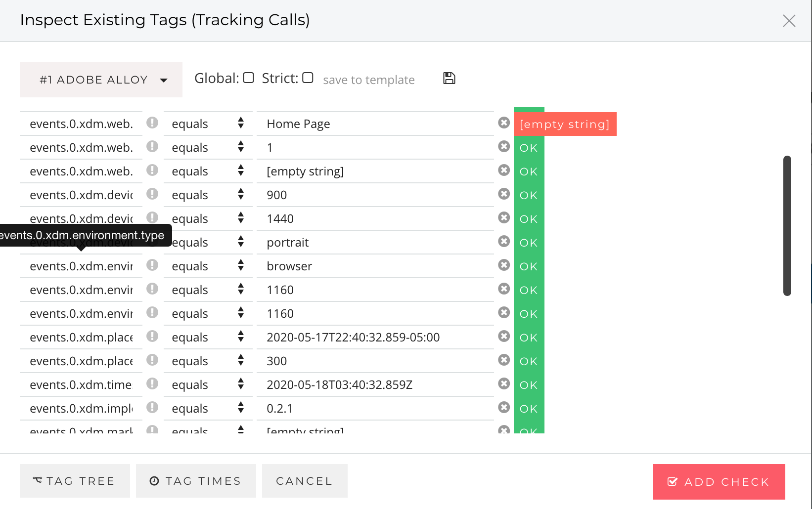Screen dimensions: 812x509
Task: Click info icon on the browser row
Action: (x=152, y=265)
